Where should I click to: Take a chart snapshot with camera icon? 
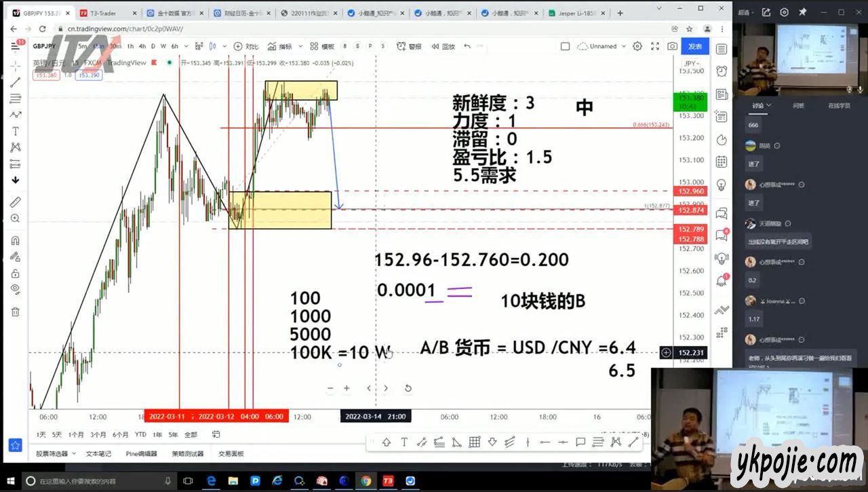coord(672,46)
